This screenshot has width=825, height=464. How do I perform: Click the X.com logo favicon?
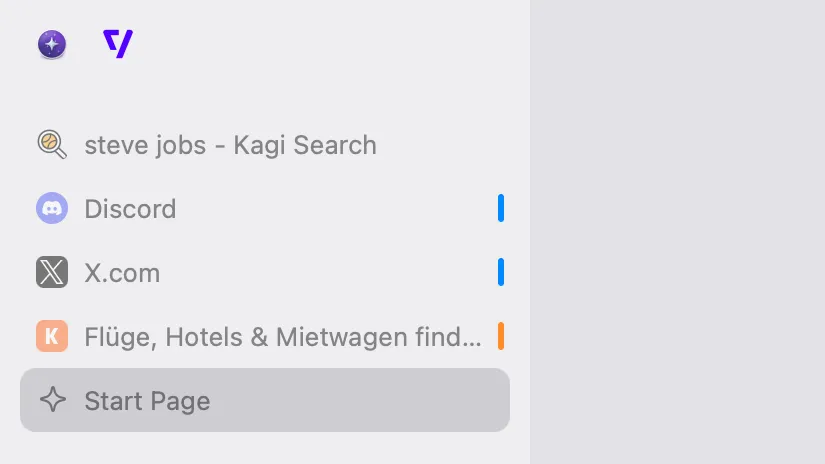(52, 272)
